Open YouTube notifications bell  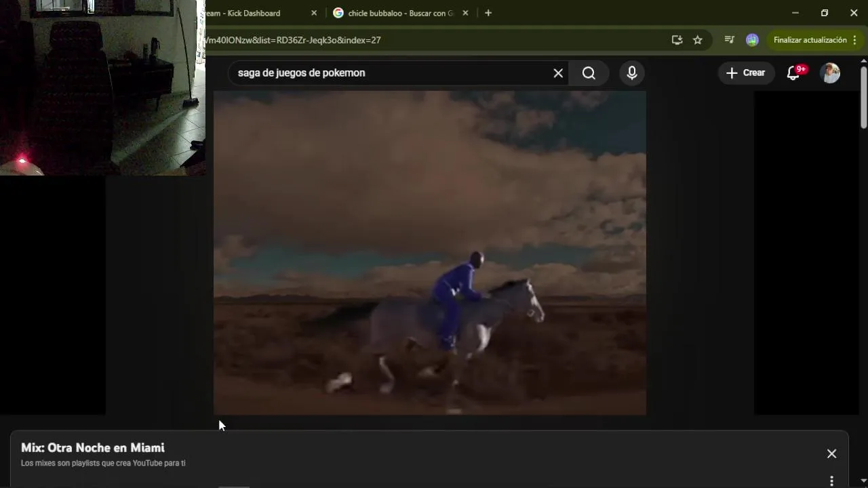pyautogui.click(x=793, y=73)
